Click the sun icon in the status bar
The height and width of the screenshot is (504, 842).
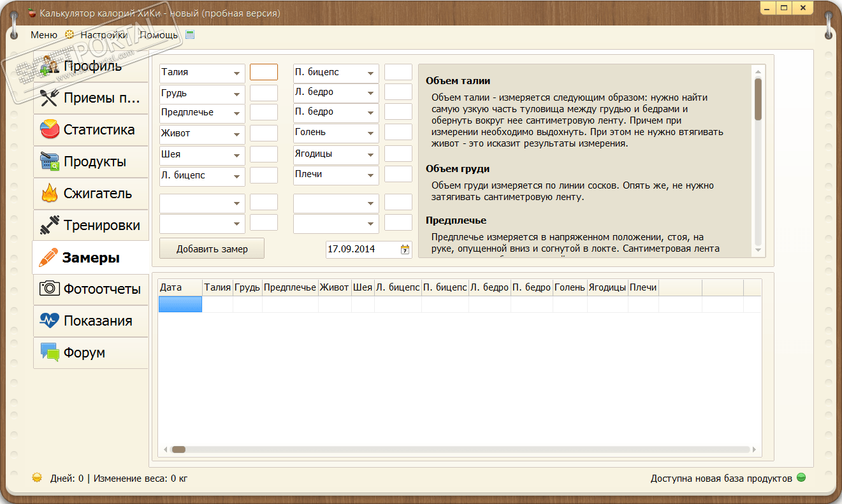click(37, 477)
